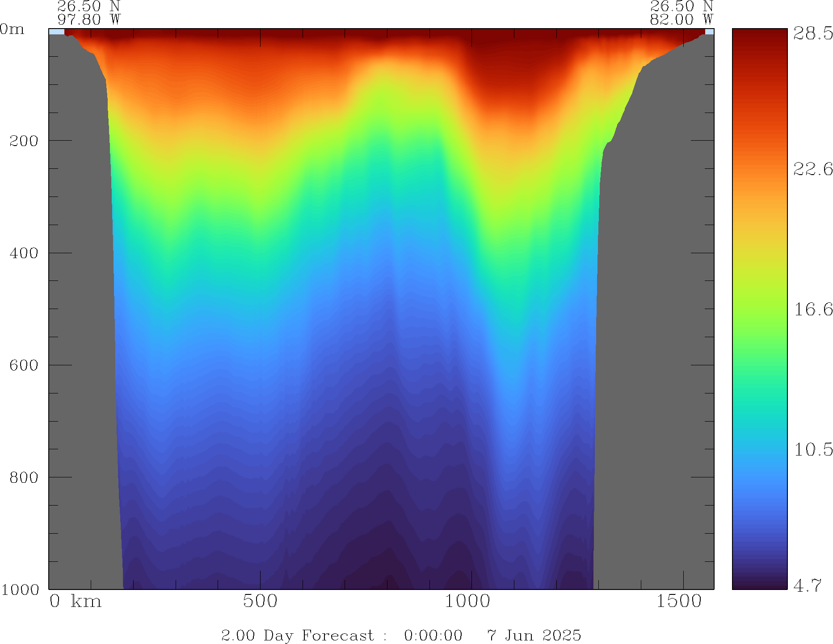Click the 600 depth axis label
Screen dimensions: 833x644
(24, 365)
